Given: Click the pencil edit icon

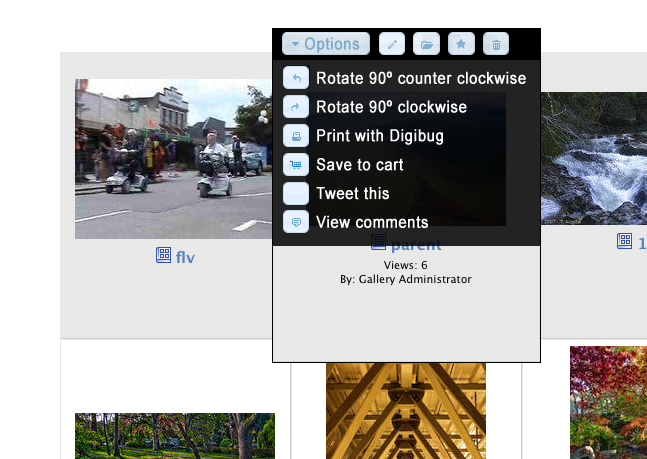Looking at the screenshot, I should pos(392,44).
